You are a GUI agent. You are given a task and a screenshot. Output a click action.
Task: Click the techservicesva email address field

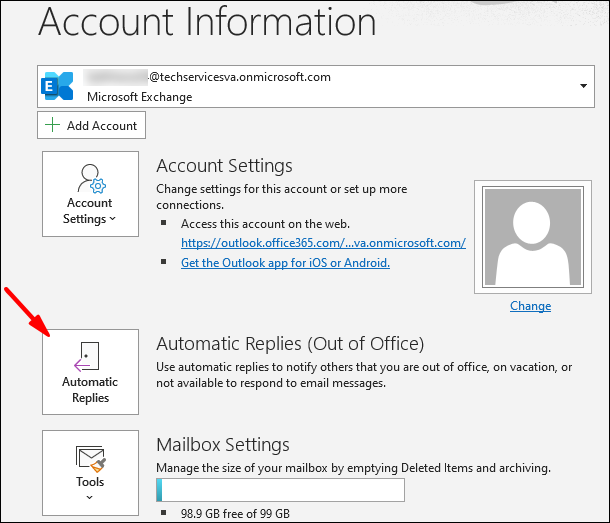click(x=240, y=77)
